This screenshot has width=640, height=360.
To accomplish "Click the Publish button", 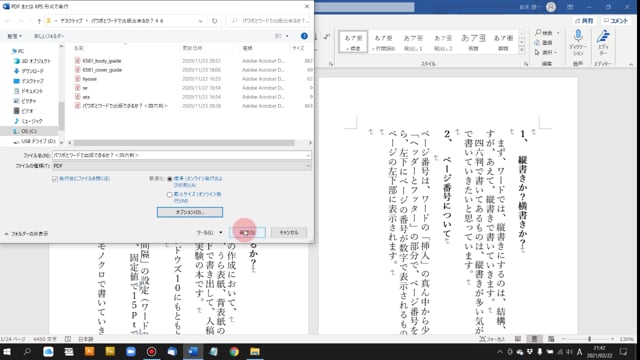I will pyautogui.click(x=247, y=233).
